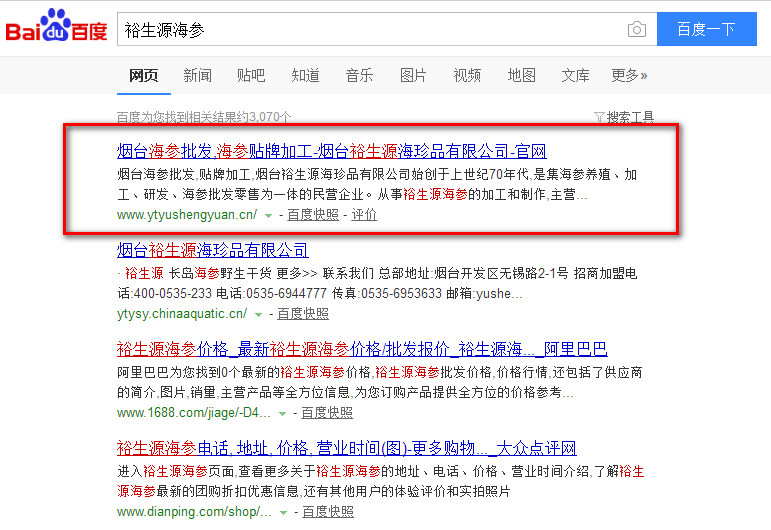The image size is (771, 530).
Task: Open camera image search in the search box
Action: (636, 30)
